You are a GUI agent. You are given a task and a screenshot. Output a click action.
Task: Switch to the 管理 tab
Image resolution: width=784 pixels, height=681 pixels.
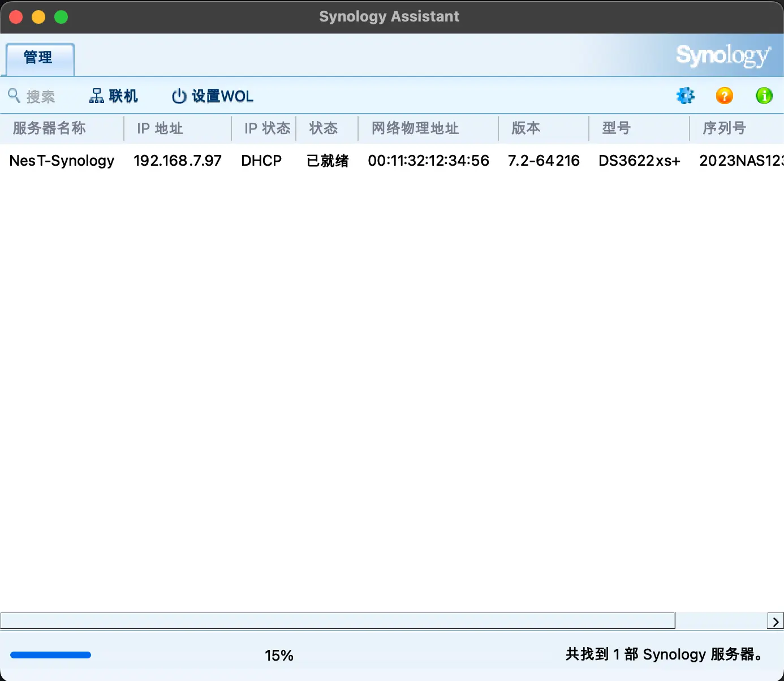tap(40, 59)
